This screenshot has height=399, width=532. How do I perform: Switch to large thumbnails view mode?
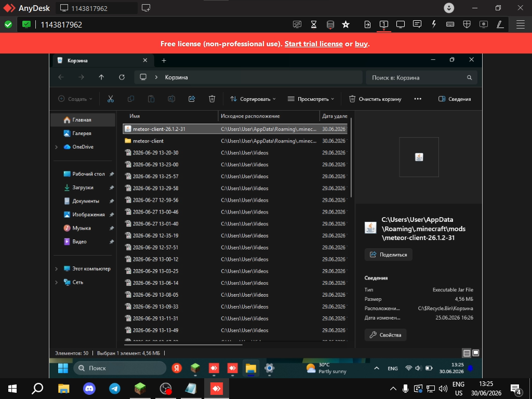[x=476, y=353]
